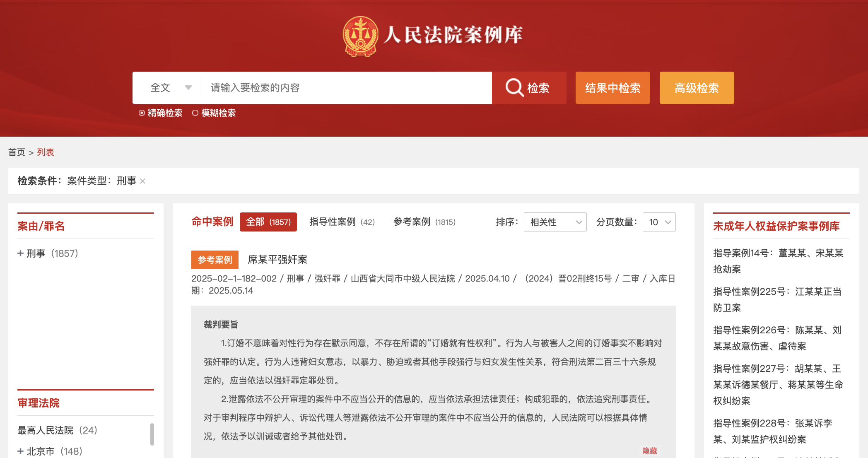Go to the 首页 breadcrumb link

pos(17,152)
